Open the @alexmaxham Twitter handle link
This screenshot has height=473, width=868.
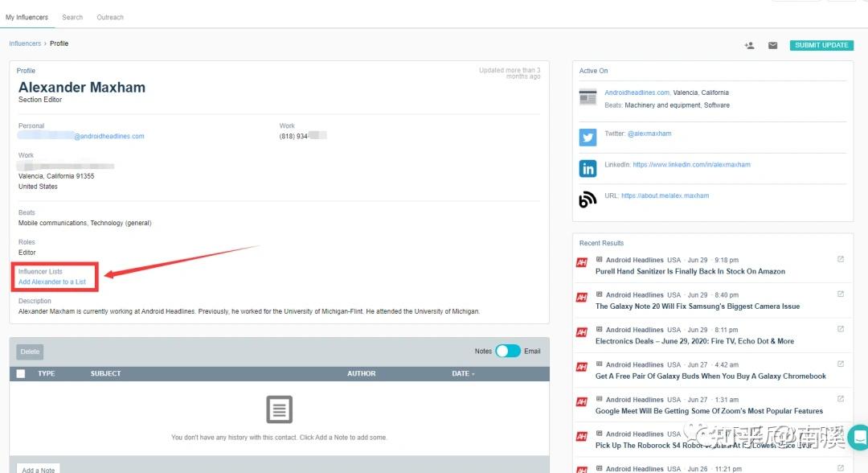(x=649, y=134)
